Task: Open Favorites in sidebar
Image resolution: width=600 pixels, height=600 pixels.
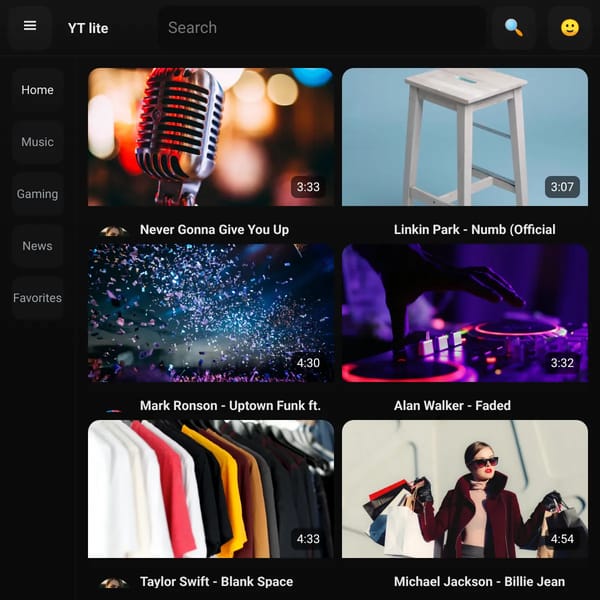Action: pos(38,298)
